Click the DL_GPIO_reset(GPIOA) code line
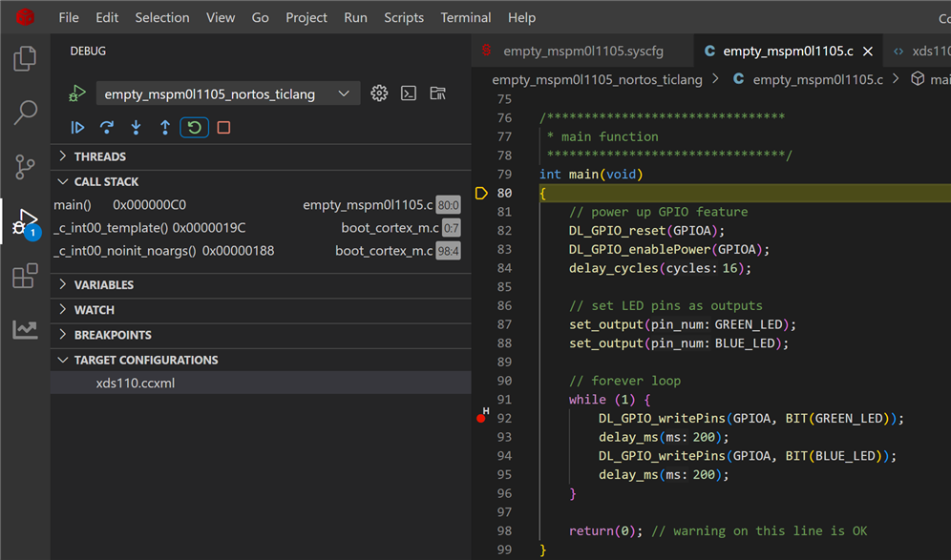Image resolution: width=951 pixels, height=560 pixels. (646, 231)
